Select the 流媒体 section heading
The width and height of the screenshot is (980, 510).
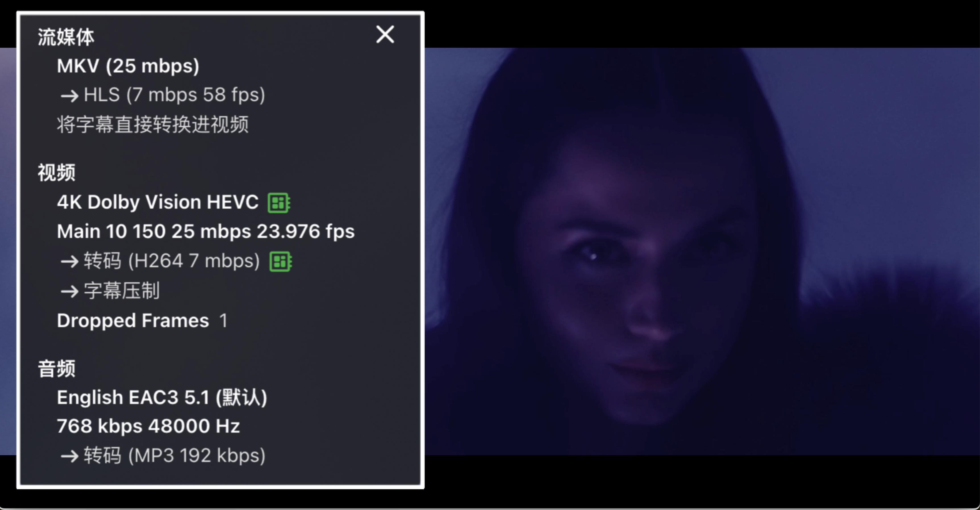[66, 37]
